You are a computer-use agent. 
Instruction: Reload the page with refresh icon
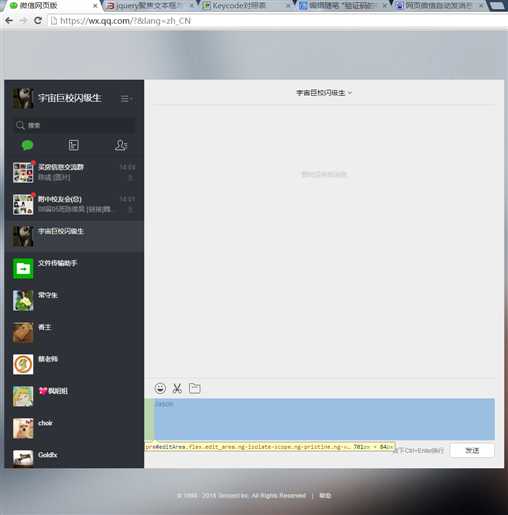pyautogui.click(x=38, y=21)
